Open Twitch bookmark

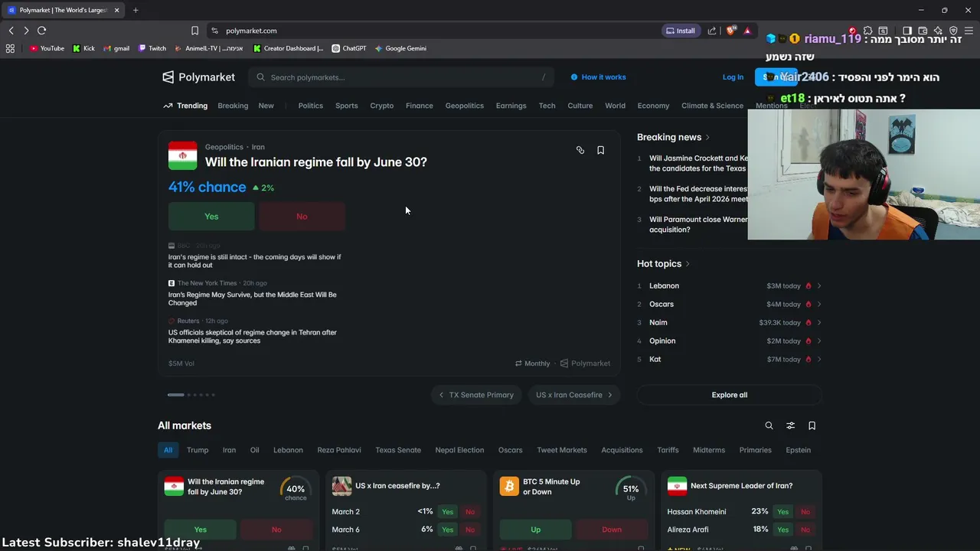[x=152, y=48]
